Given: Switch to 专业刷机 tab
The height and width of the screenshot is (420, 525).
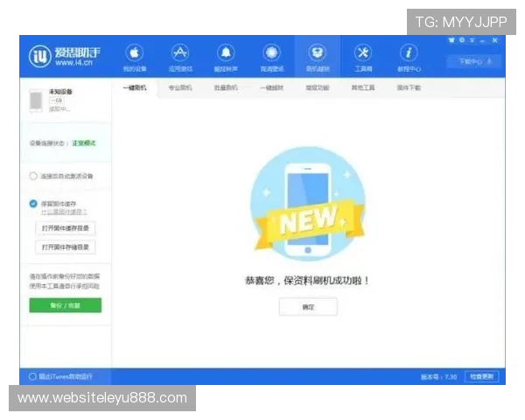Looking at the screenshot, I should 180,87.
